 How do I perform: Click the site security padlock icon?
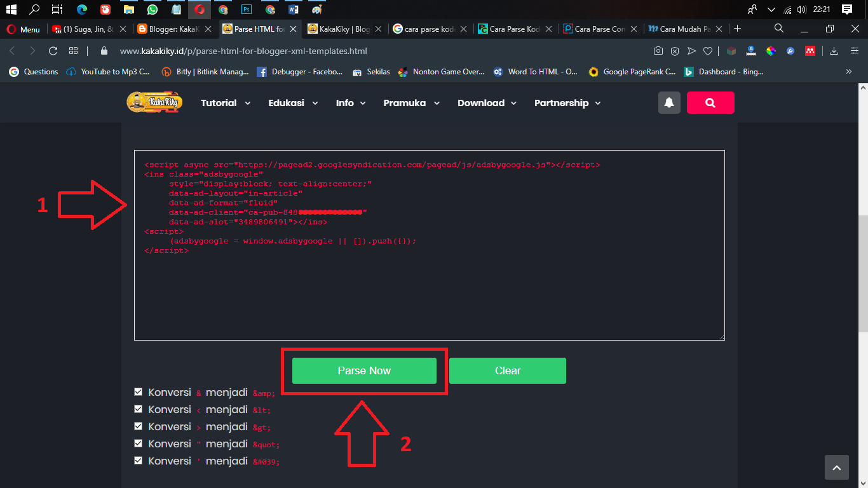[x=104, y=51]
